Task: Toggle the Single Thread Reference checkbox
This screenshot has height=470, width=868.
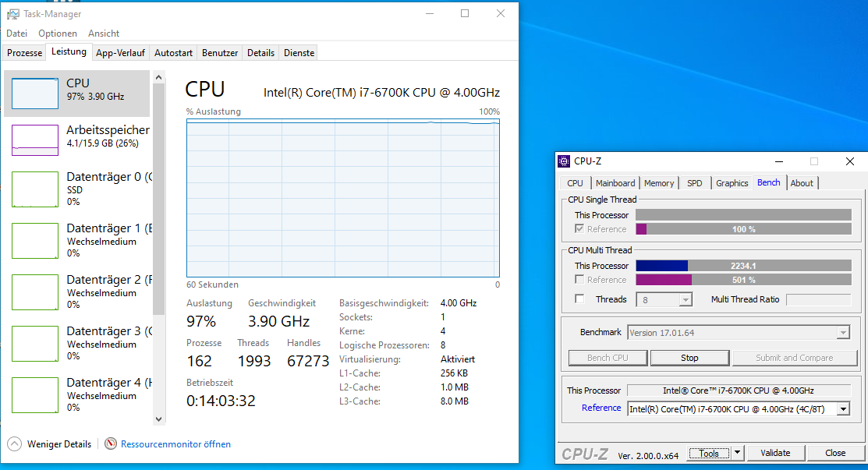Action: click(579, 229)
